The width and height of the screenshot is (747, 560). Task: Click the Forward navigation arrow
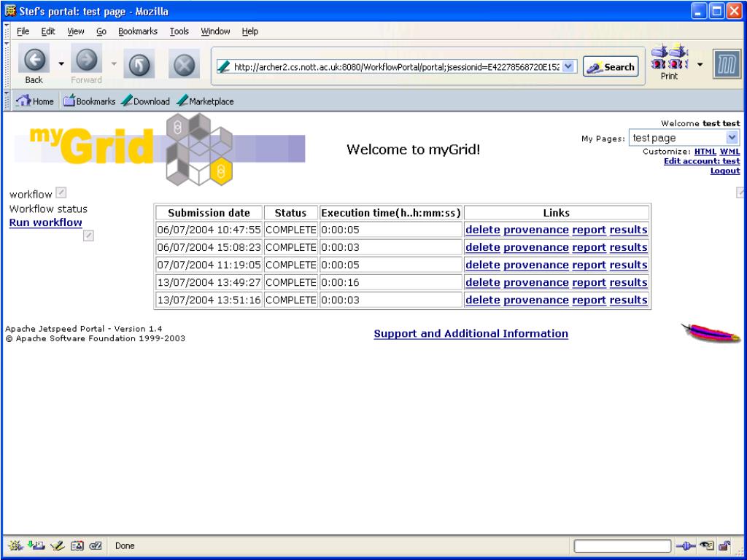tap(86, 60)
